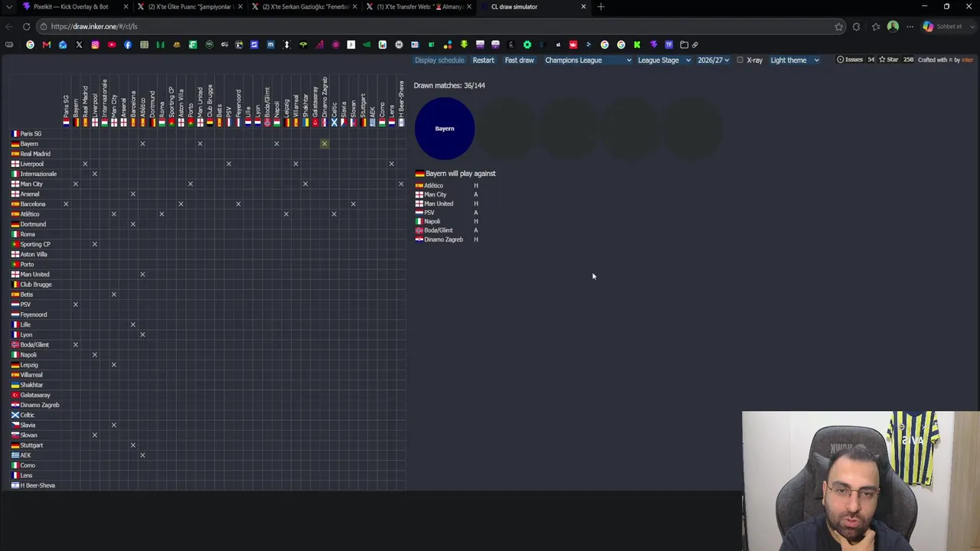The height and width of the screenshot is (551, 980).
Task: Click the Stuttgart row label
Action: point(28,445)
